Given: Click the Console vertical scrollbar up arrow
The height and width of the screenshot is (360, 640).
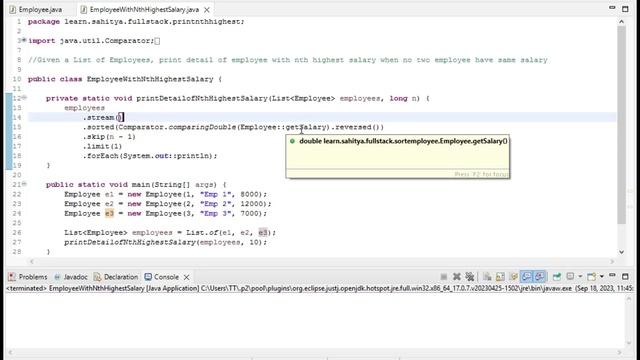Looking at the screenshot, I should click(x=629, y=300).
